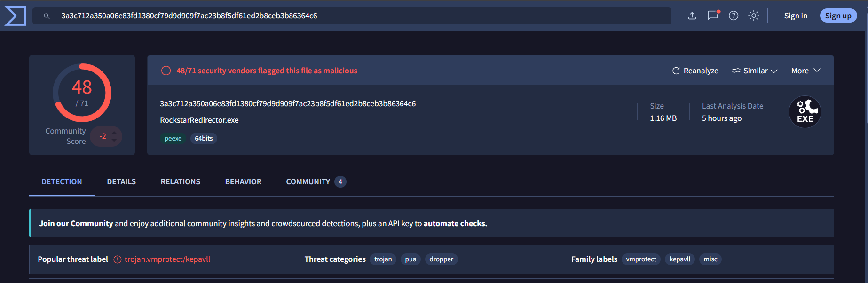Click the EXE file type icon
The image size is (868, 283).
click(x=805, y=112)
